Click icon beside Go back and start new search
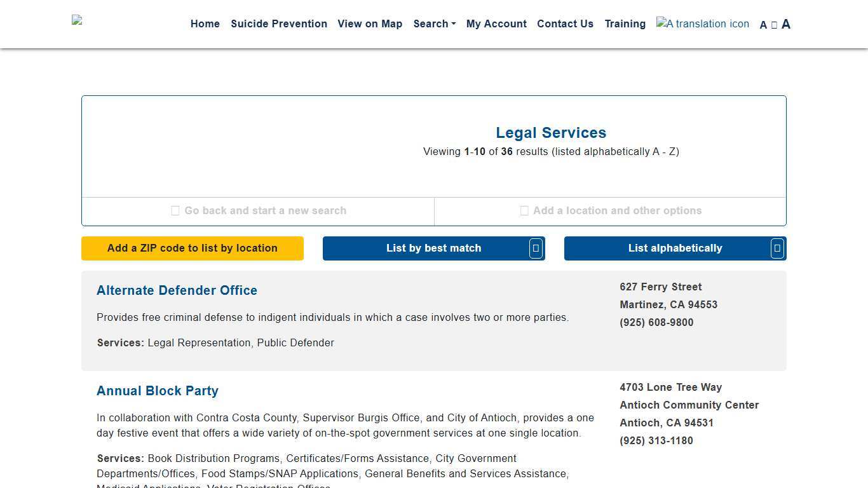This screenshot has height=488, width=868. (x=175, y=211)
